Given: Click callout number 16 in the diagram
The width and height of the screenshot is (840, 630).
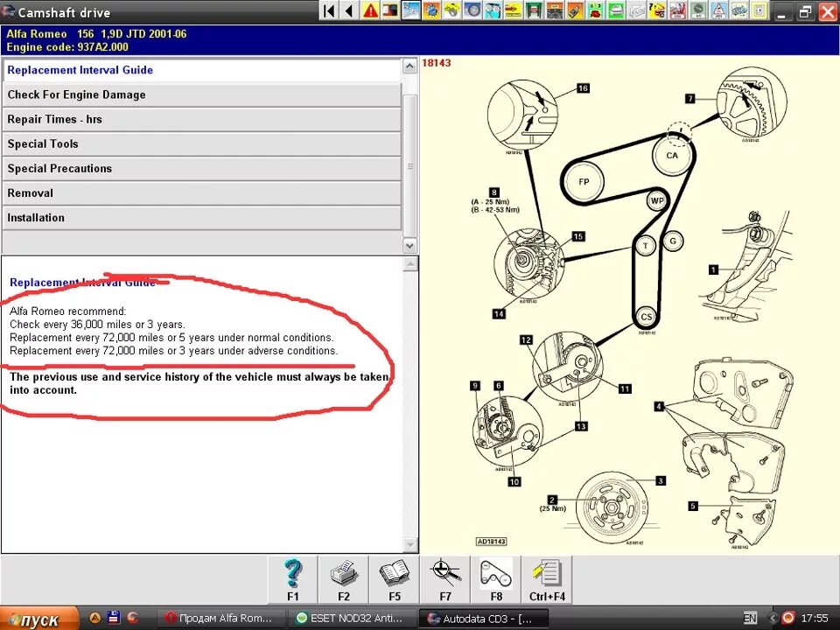Looking at the screenshot, I should 583,88.
